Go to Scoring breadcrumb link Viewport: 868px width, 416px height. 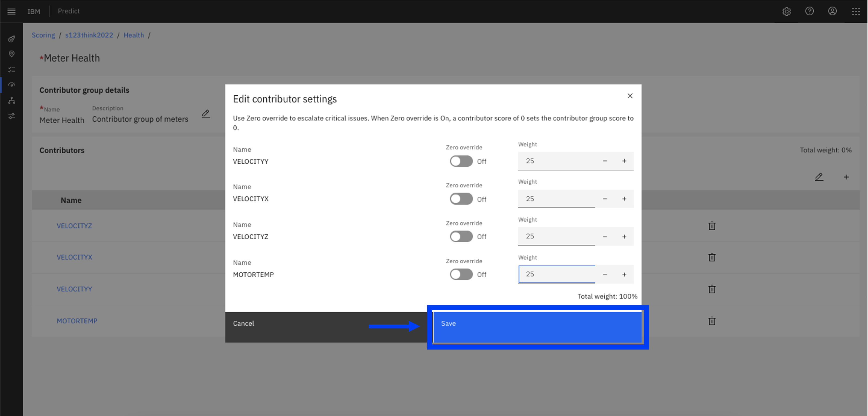tap(43, 35)
